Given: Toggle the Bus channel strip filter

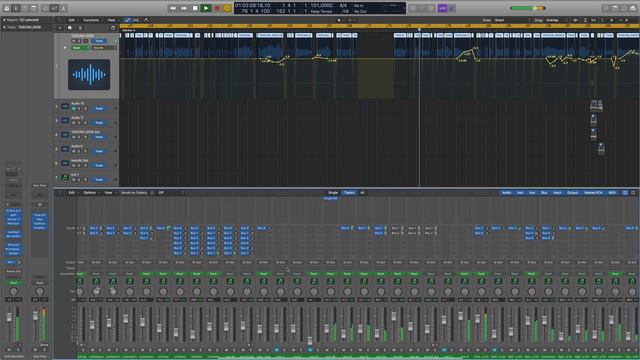Looking at the screenshot, I should click(x=544, y=193).
